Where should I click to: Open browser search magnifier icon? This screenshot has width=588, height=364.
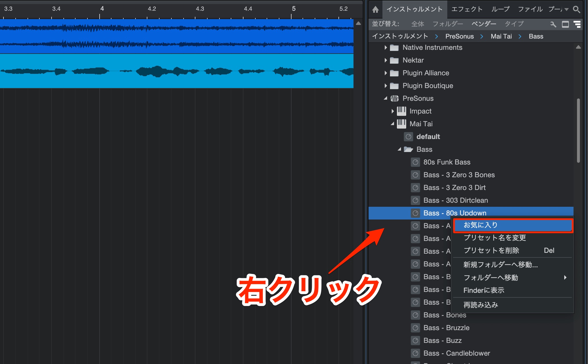pos(576,10)
